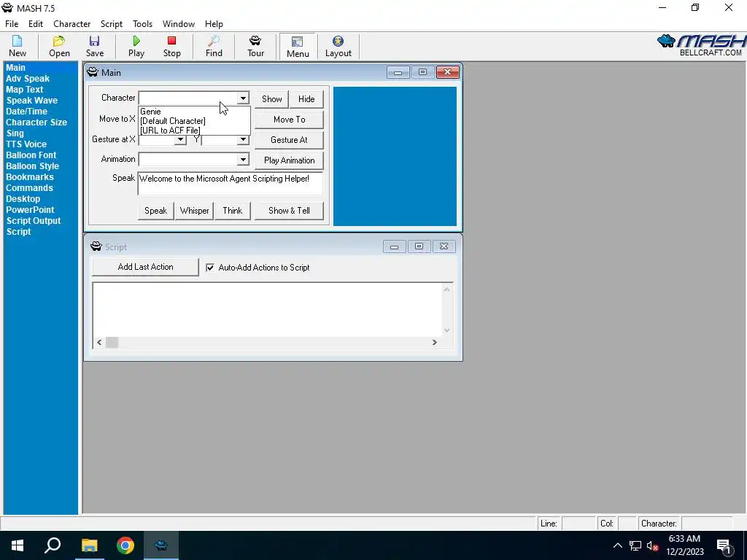Click the network tray icon
The width and height of the screenshot is (747, 560).
(x=635, y=545)
